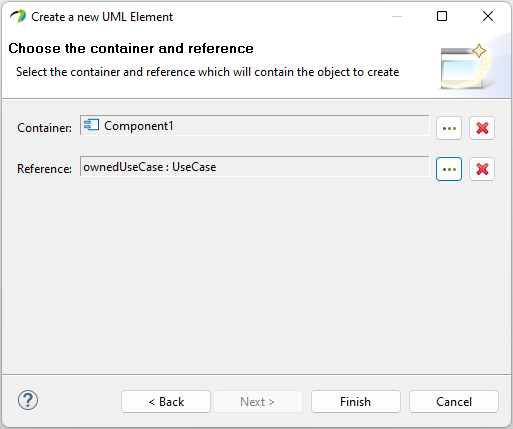Open the Reference browse ellipsis button
513x429 pixels.
pos(449,169)
